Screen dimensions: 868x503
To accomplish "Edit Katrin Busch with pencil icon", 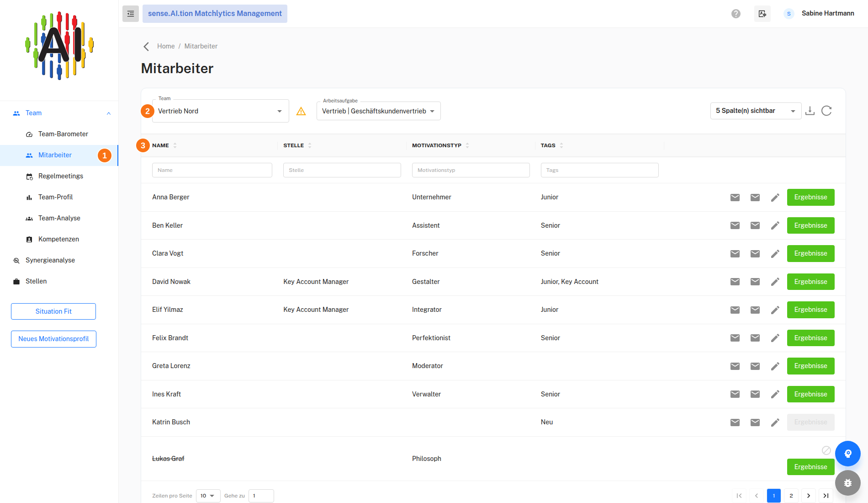I will click(x=775, y=423).
